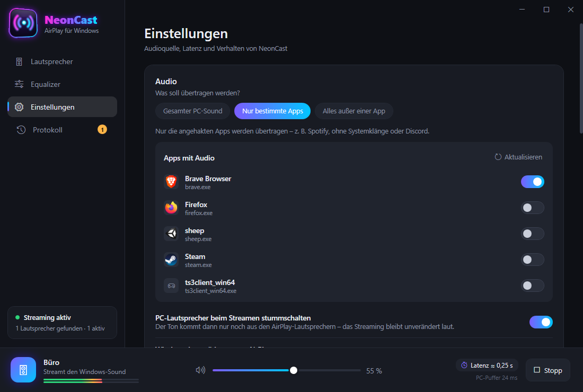Click the Lautsprecher speaker icon in sidebar
The width and height of the screenshot is (583, 392).
[x=19, y=61]
